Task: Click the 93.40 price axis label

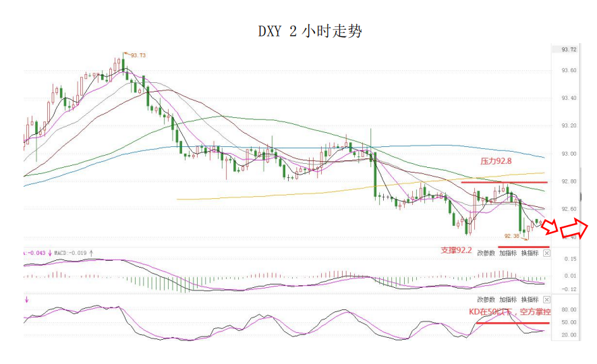Action: (569, 98)
